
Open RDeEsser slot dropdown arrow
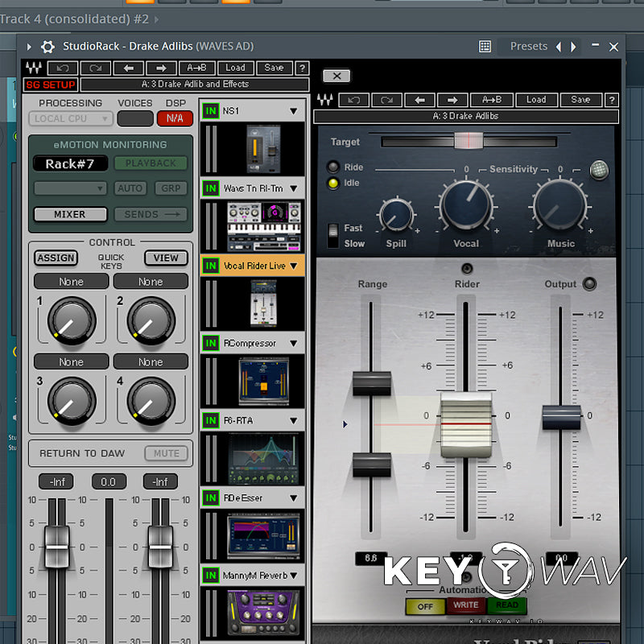click(294, 498)
